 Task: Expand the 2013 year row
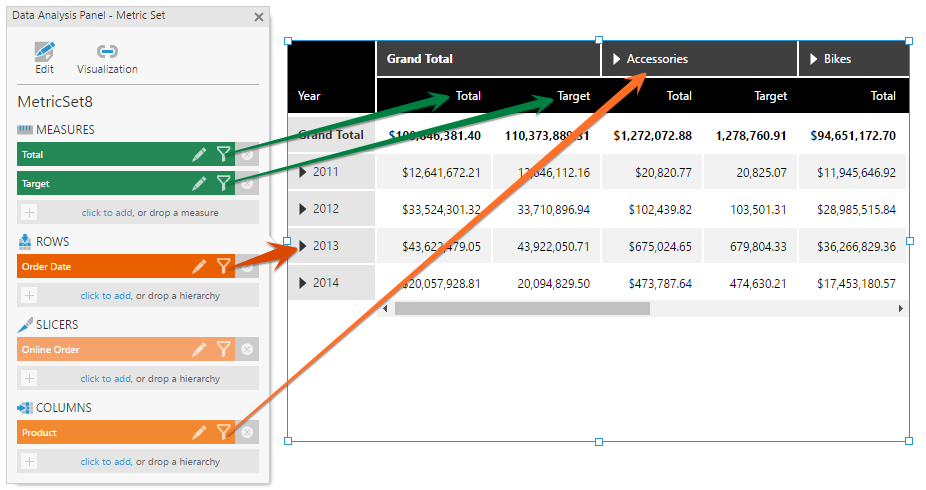pos(303,246)
